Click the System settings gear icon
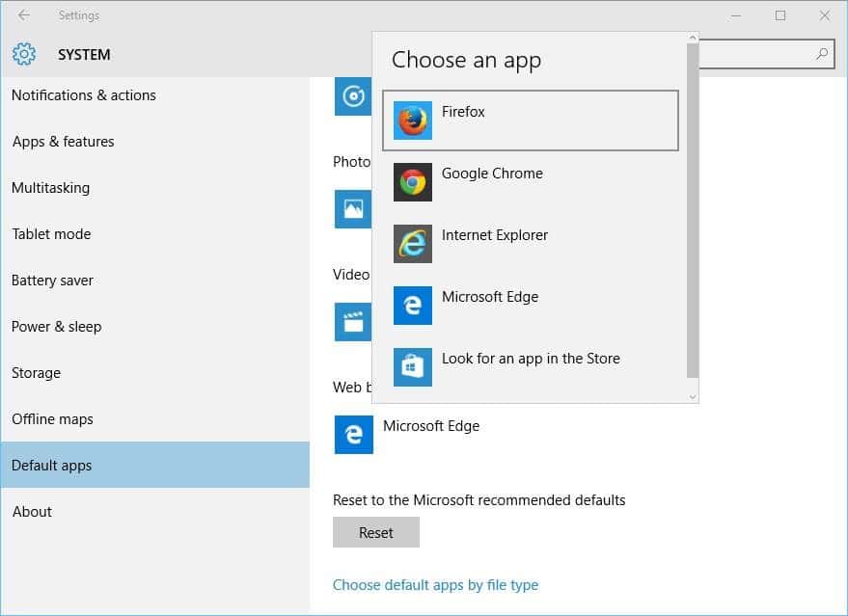848x616 pixels. [24, 54]
